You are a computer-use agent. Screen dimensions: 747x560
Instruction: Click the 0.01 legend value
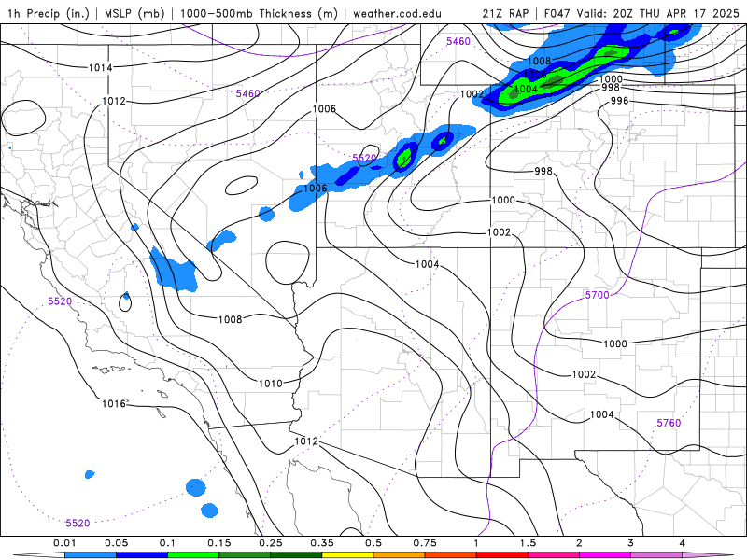click(x=64, y=543)
